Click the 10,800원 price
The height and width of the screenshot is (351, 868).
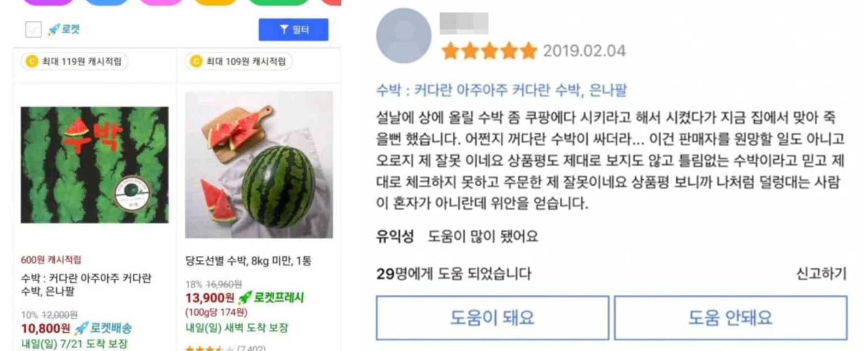46,328
